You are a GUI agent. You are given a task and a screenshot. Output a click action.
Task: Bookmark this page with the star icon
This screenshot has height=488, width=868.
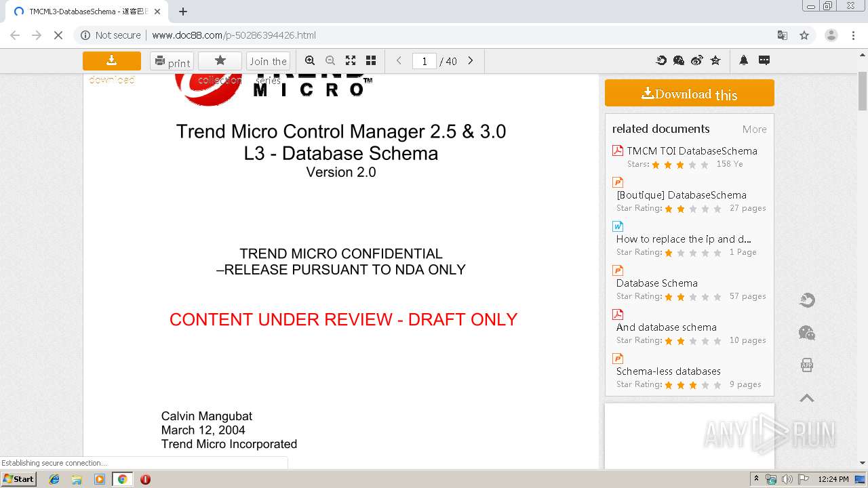coord(804,35)
